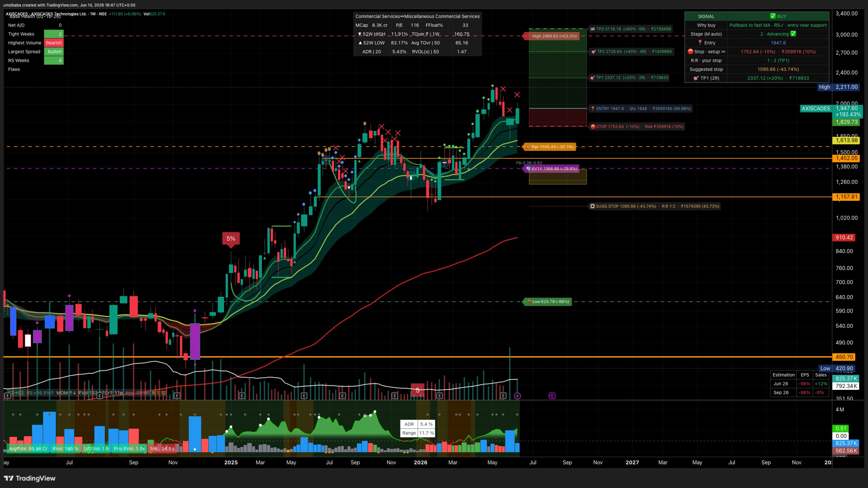This screenshot has width=868, height=488.
Task: Click the green check icon beside BUY
Action: [773, 16]
